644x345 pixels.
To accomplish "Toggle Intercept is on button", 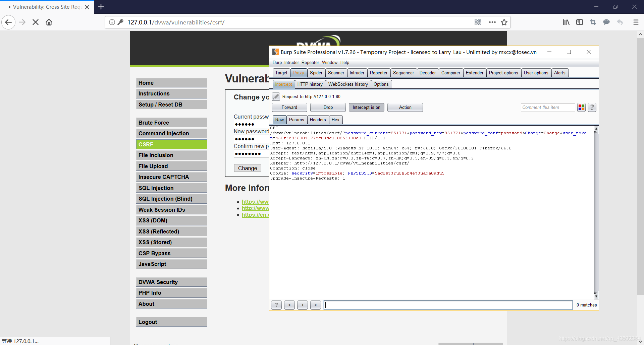I will (x=367, y=108).
